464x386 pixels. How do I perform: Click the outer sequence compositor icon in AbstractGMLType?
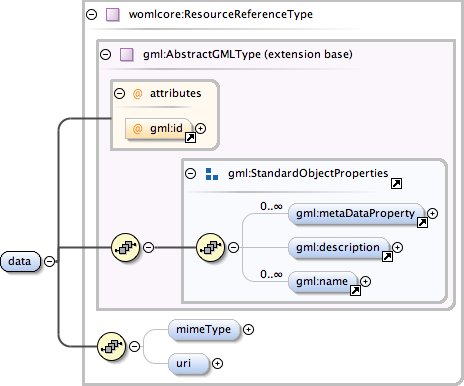click(x=125, y=247)
